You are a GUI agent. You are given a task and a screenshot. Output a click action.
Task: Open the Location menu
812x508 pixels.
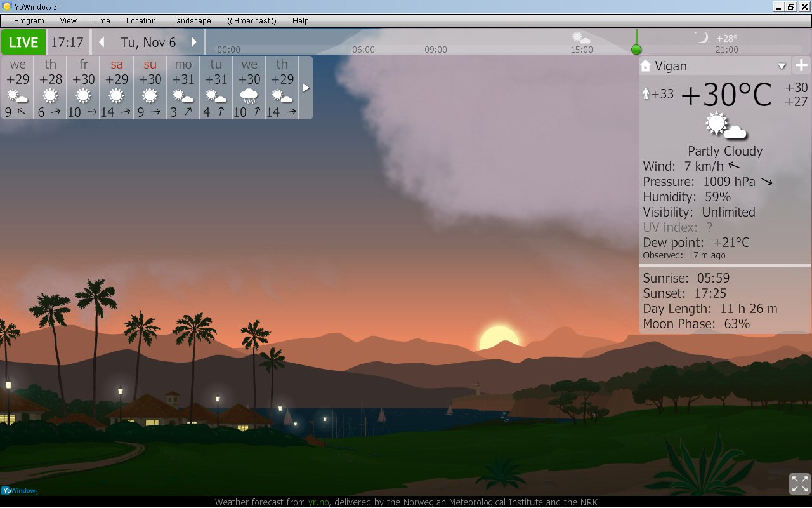141,20
